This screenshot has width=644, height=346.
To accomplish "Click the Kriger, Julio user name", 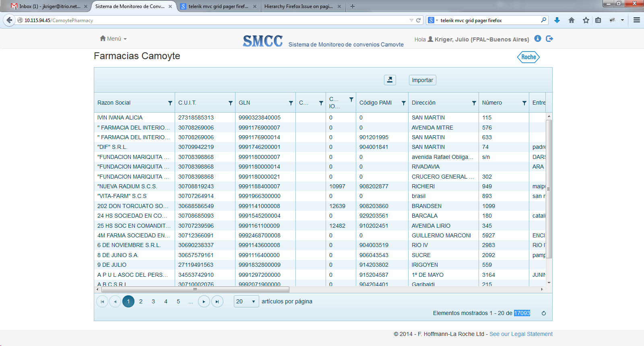I will click(482, 39).
